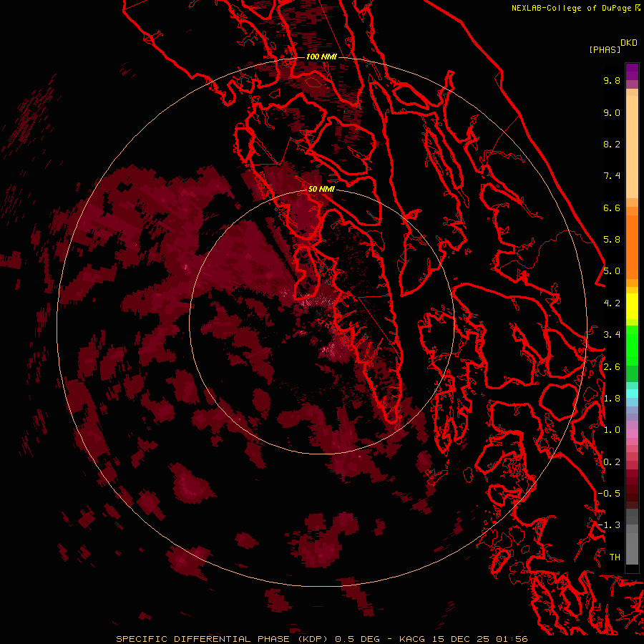Click the 3.4 color scale value
Image resolution: width=644 pixels, height=644 pixels.
coord(612,335)
